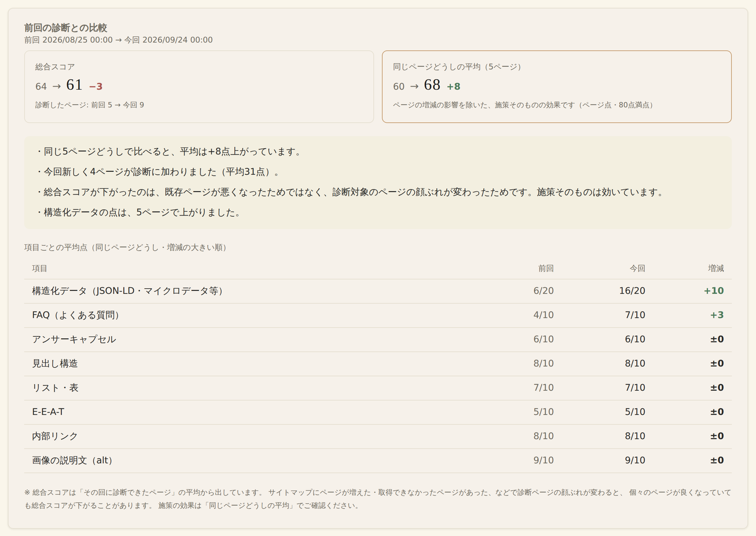The height and width of the screenshot is (536, 756).
Task: Click the 増減 column header
Action: (716, 268)
